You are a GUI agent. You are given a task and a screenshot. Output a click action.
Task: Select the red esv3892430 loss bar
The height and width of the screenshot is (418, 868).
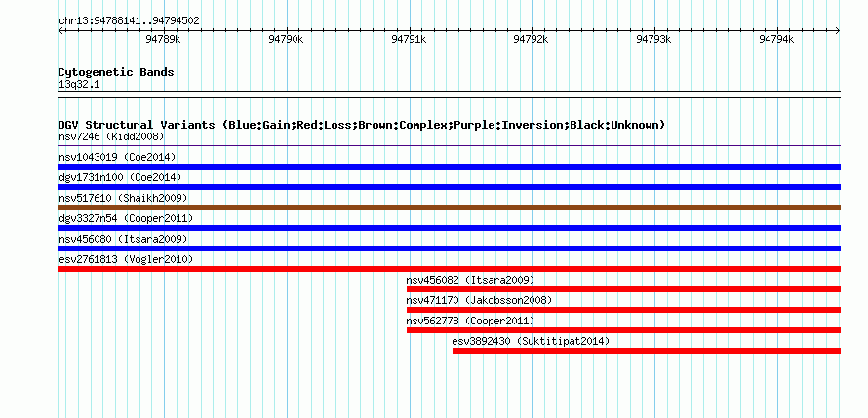click(647, 351)
